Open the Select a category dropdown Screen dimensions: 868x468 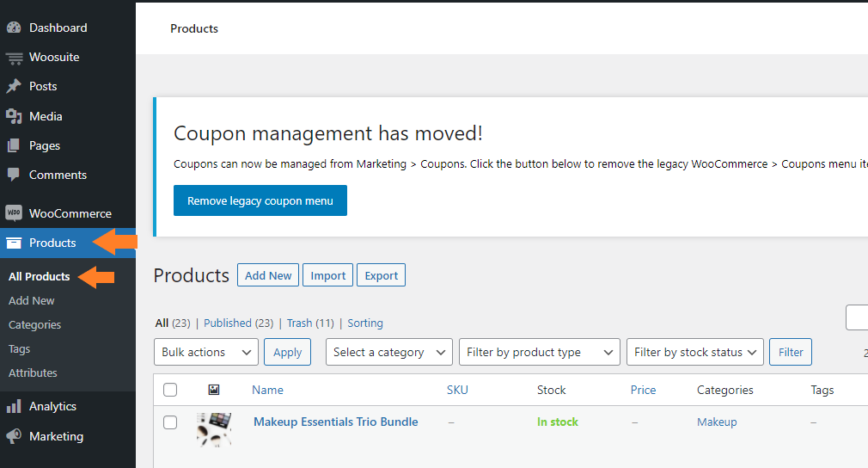tap(389, 352)
